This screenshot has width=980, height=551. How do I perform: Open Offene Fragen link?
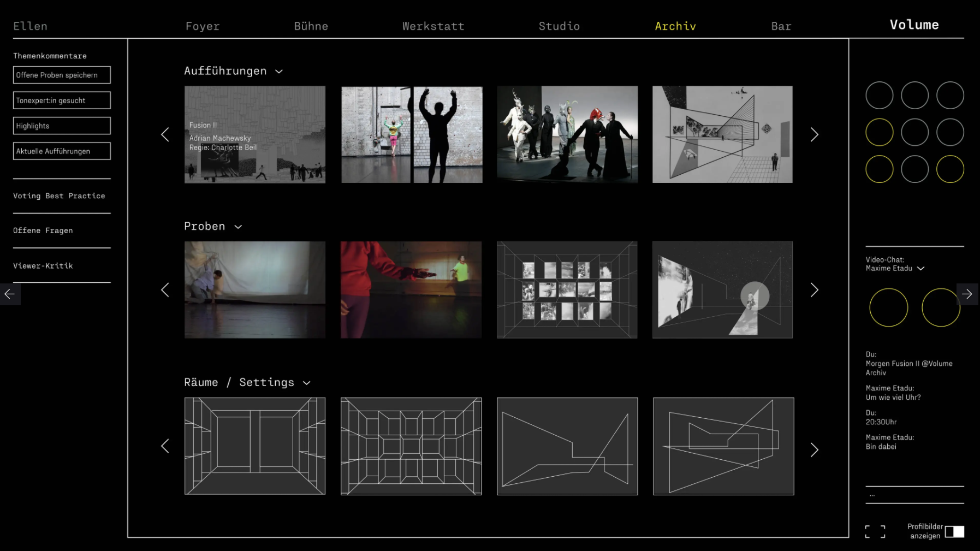(x=43, y=231)
